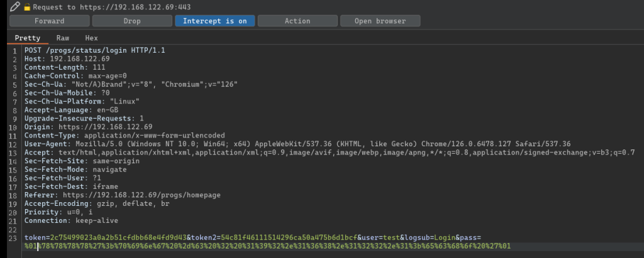
Task: Click the Accept-Language en-GB line
Action: (x=72, y=110)
